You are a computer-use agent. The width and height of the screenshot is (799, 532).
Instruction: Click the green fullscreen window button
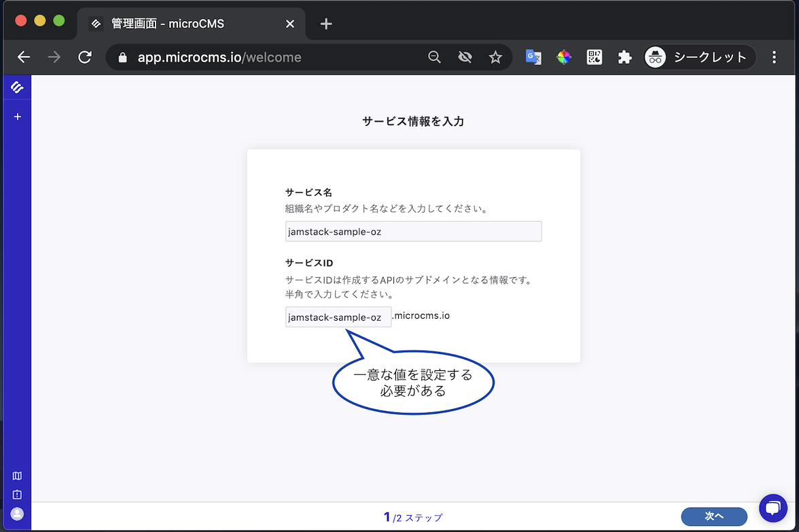[59, 20]
